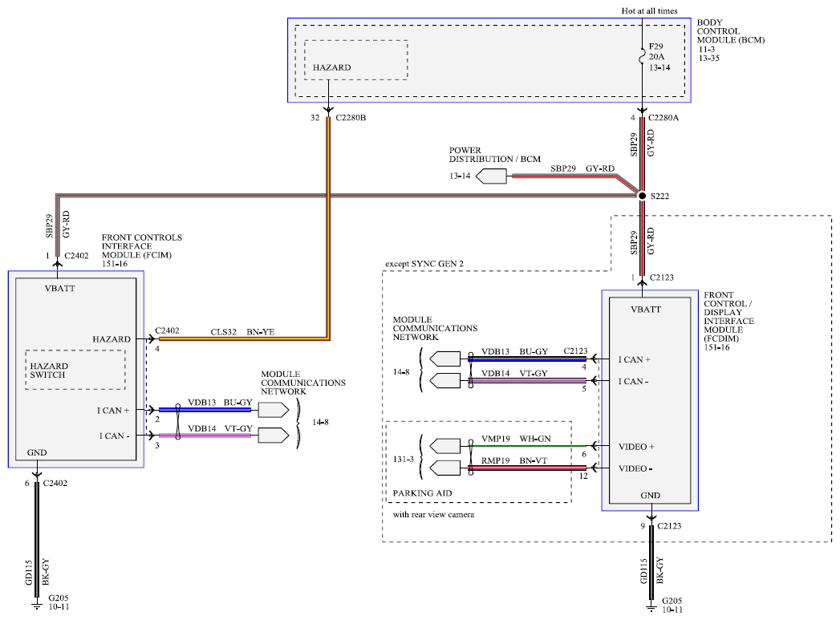Screen dimensions: 840x620
Task: Click the FCDIM VDB13 BU-GY off-page connector arrow
Action: [445, 359]
